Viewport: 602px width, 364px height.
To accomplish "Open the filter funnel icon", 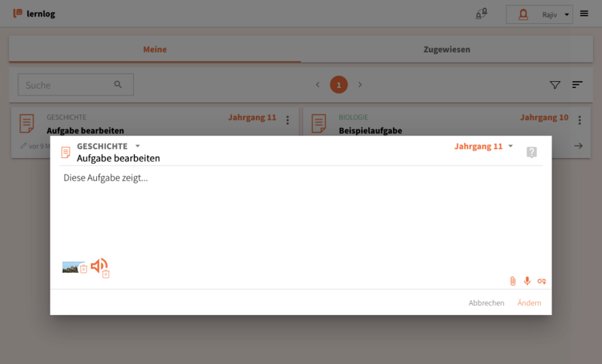I will pos(555,85).
